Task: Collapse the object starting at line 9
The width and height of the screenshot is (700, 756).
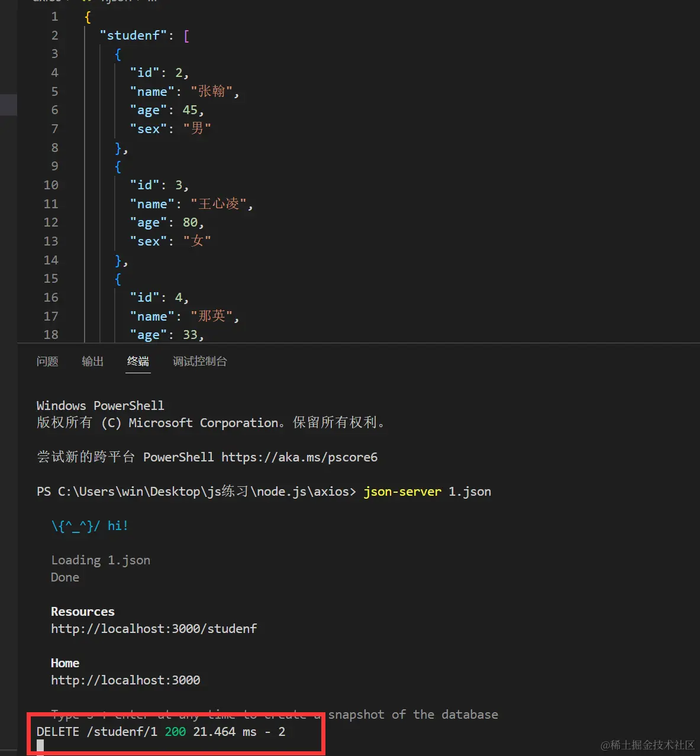Action: [71, 166]
